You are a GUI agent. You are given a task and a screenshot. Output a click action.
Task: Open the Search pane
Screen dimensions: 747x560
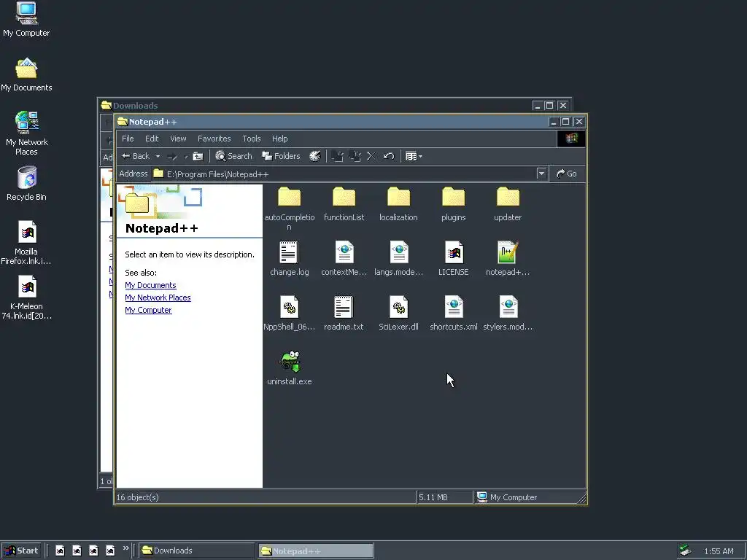[233, 156]
